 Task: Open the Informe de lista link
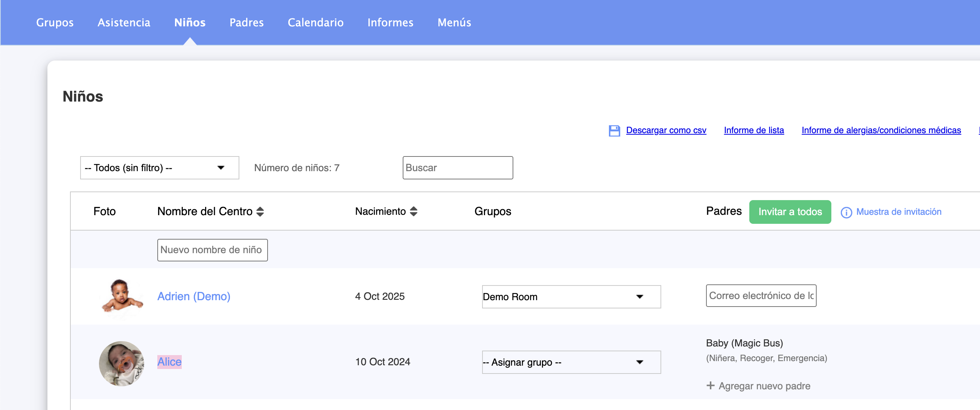click(x=754, y=130)
